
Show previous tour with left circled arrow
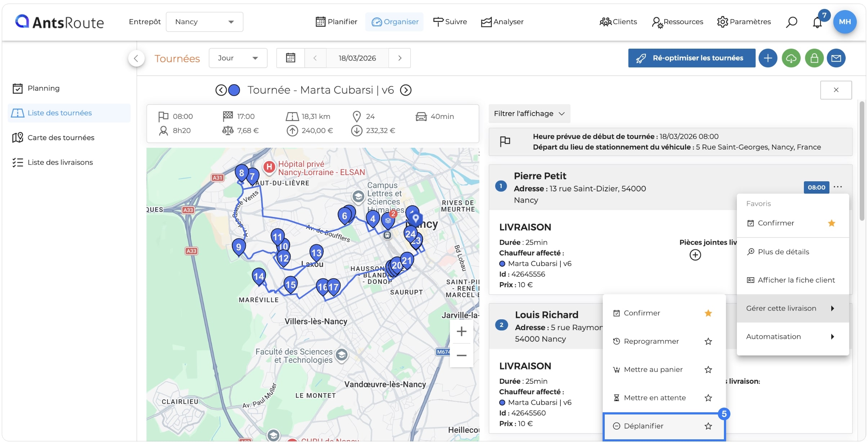(221, 90)
